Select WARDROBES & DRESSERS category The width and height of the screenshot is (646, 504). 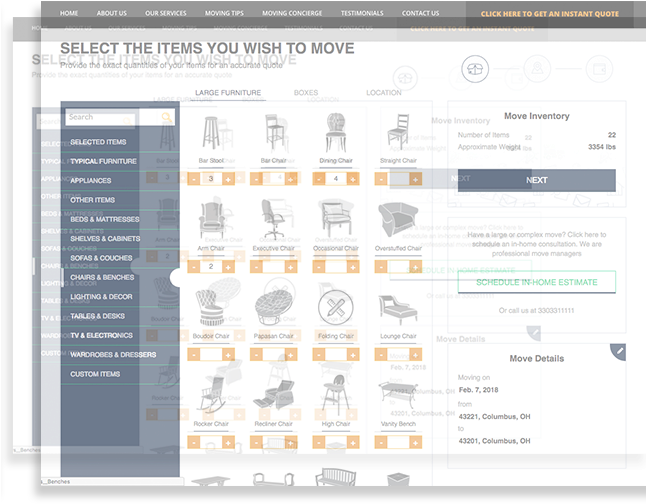point(113,355)
